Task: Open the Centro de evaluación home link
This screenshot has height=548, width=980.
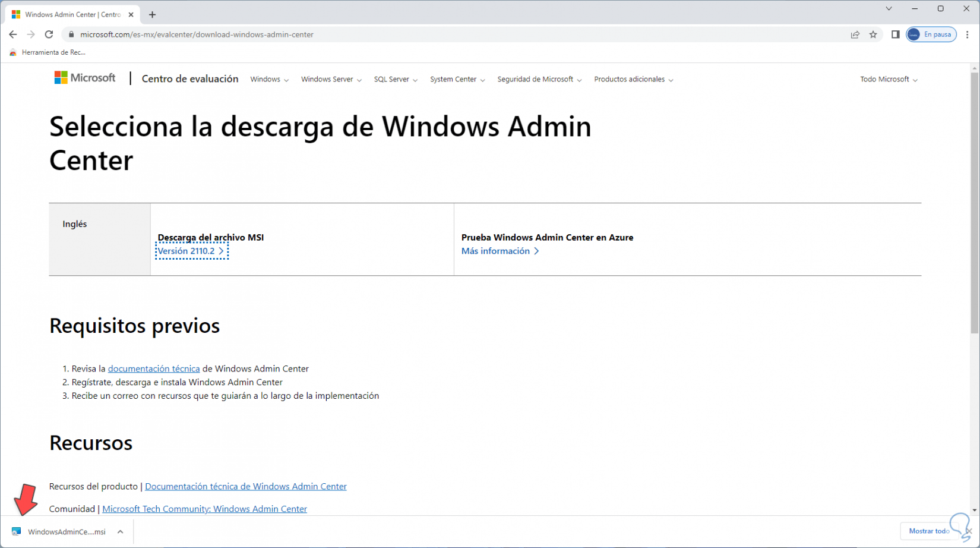Action: point(190,78)
